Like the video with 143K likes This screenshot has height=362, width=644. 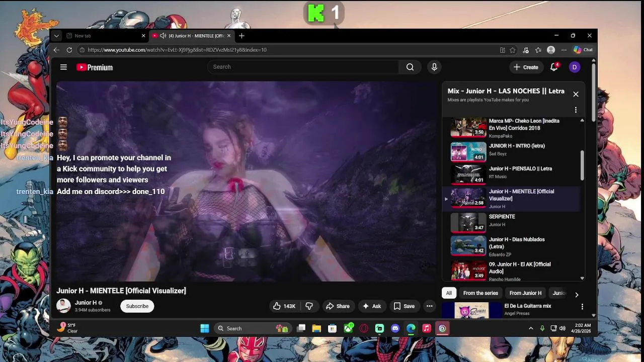click(284, 306)
